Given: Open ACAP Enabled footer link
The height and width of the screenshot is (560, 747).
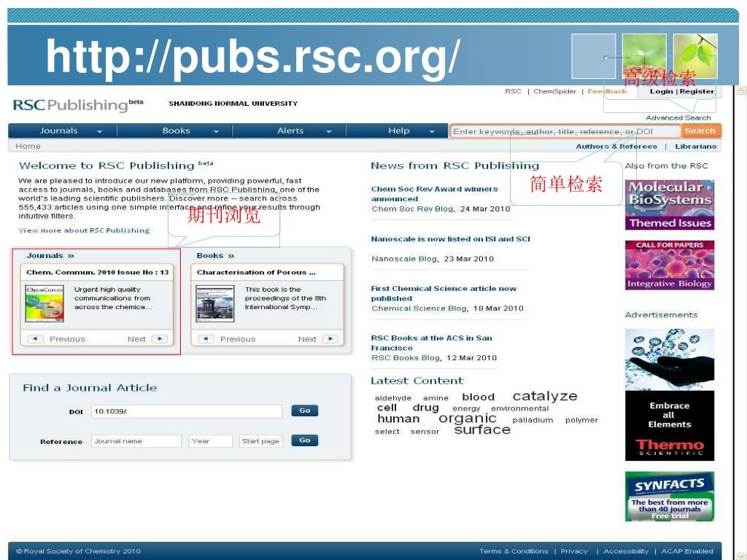Looking at the screenshot, I should (687, 551).
